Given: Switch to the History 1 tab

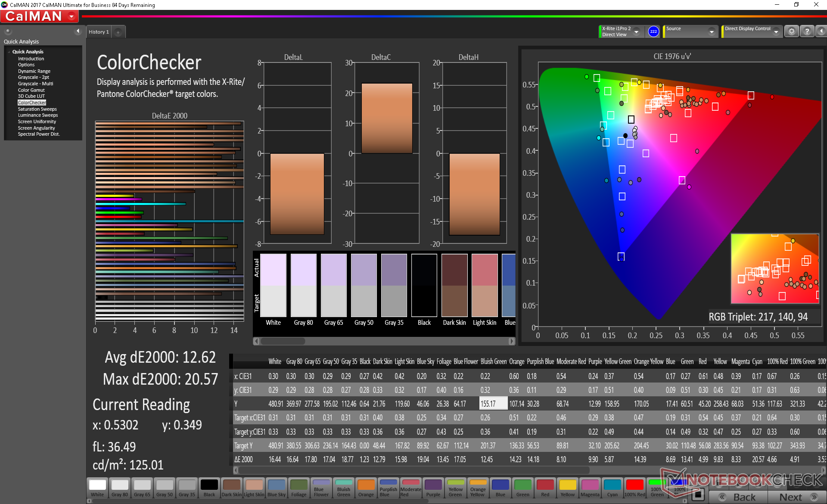Looking at the screenshot, I should tap(99, 32).
